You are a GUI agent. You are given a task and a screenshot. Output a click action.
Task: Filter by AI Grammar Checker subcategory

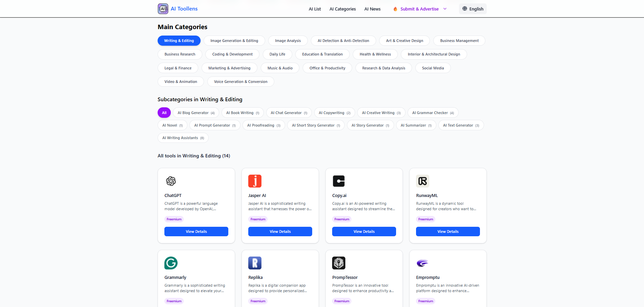coord(433,113)
